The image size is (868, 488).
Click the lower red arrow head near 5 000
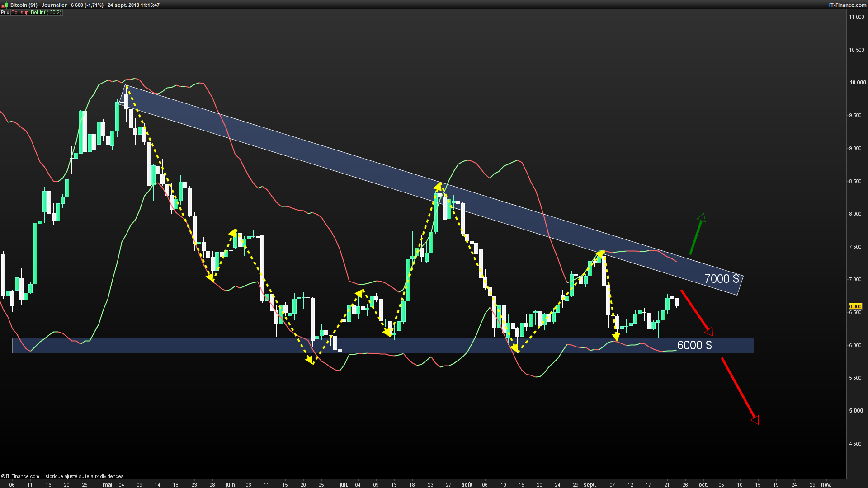(755, 420)
